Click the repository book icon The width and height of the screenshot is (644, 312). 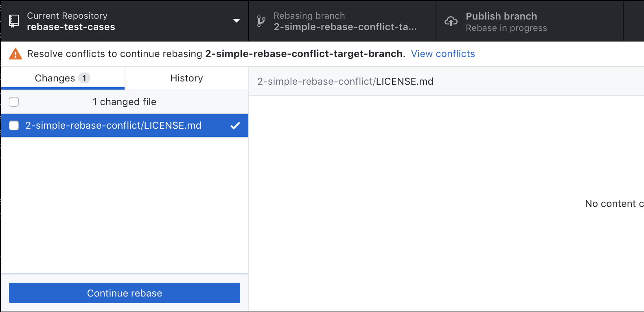(14, 20)
